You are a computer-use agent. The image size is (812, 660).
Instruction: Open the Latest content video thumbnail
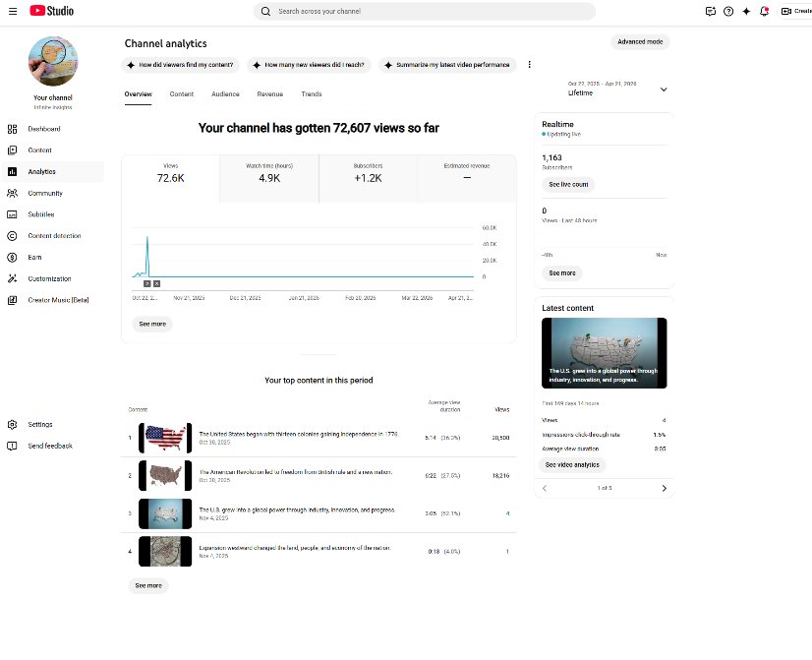pyautogui.click(x=605, y=353)
